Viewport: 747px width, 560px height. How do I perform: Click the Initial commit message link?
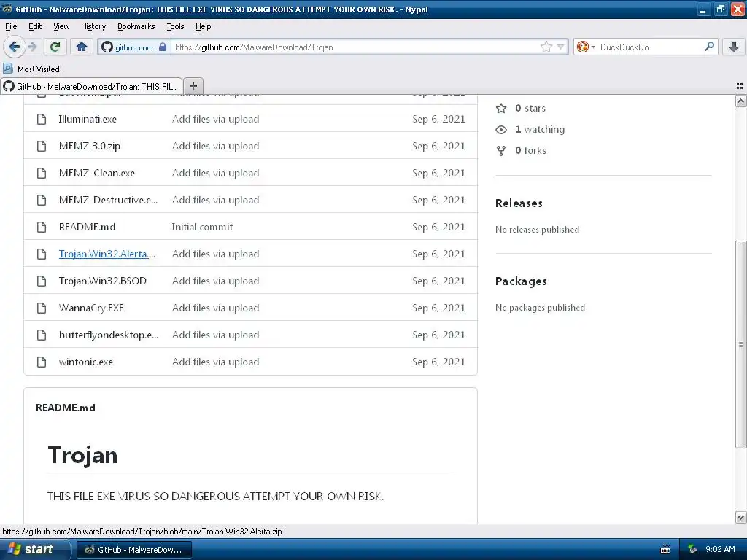(x=203, y=227)
